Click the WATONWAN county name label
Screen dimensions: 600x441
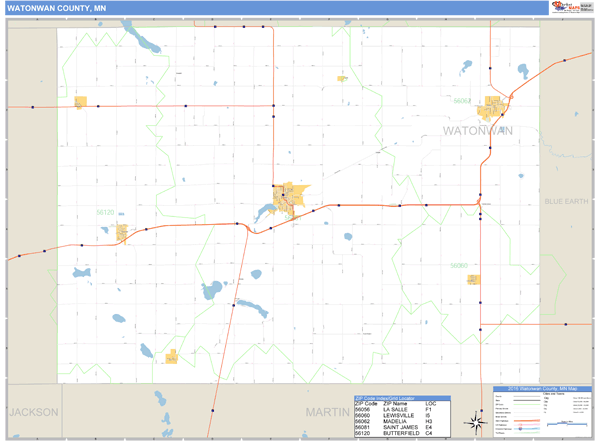tap(477, 131)
